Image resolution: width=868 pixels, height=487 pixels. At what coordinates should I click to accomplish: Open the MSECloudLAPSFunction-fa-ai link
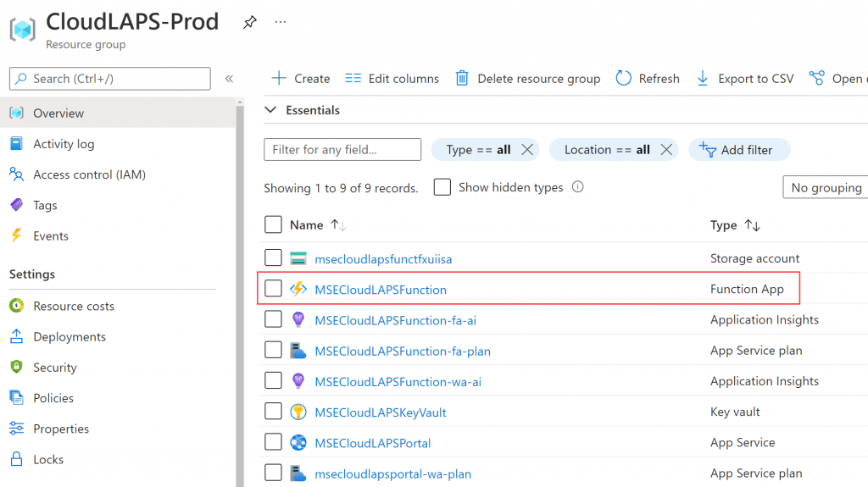click(395, 320)
